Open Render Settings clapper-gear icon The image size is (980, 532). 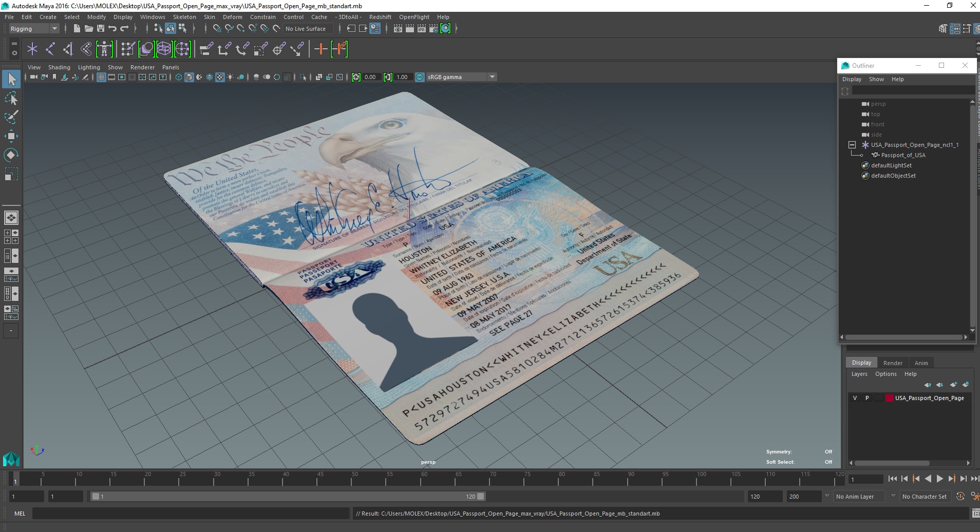[x=434, y=29]
